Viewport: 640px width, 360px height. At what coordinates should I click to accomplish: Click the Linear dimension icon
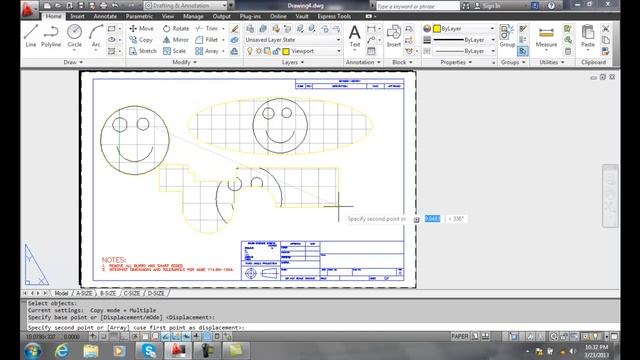[371, 29]
